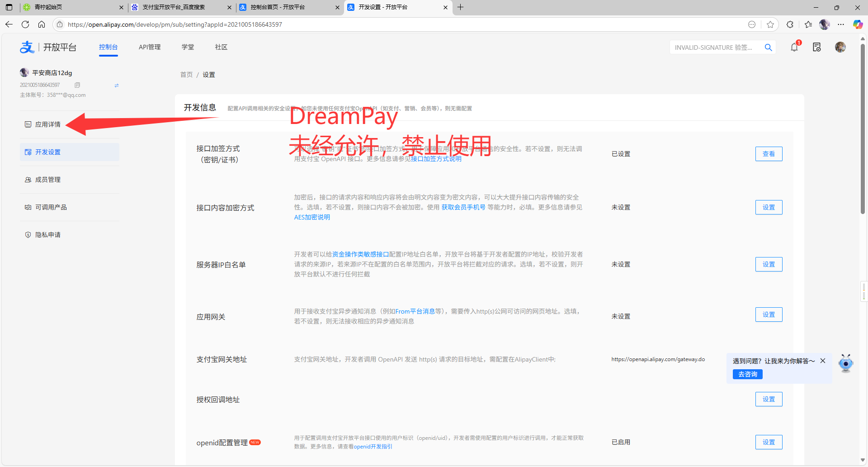Open the AES加密说明 link
Screen dimensions: 868x467
pyautogui.click(x=311, y=217)
